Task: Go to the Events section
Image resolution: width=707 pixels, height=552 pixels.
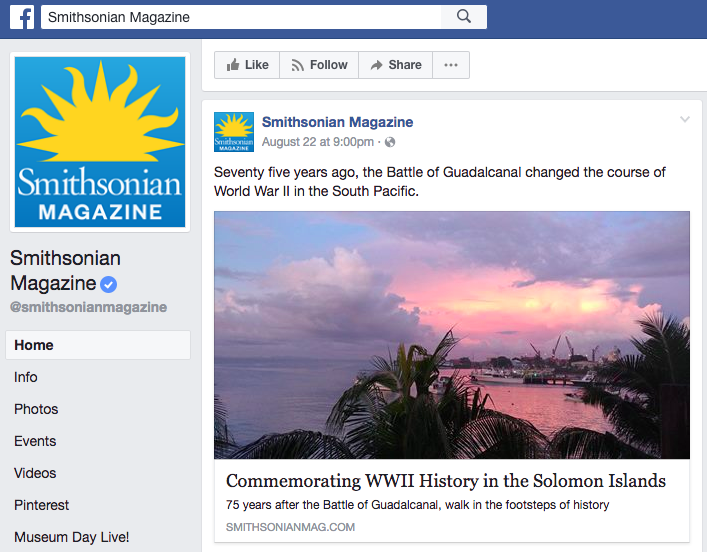Action: click(35, 441)
